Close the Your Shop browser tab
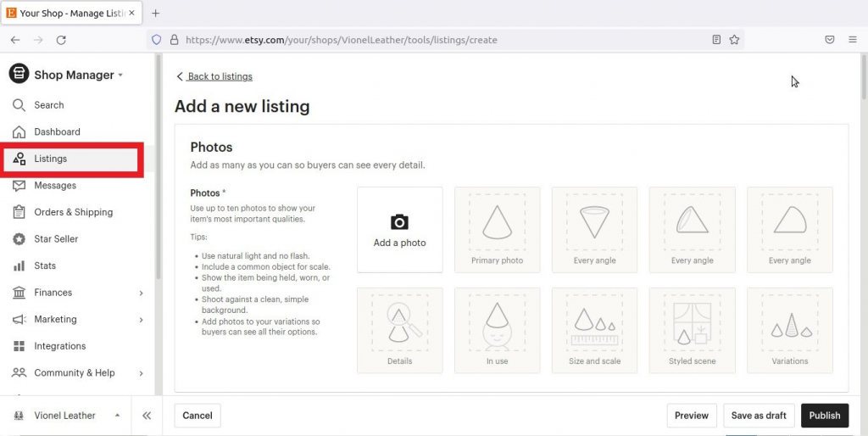Viewport: 868px width, 436px height. coord(131,13)
